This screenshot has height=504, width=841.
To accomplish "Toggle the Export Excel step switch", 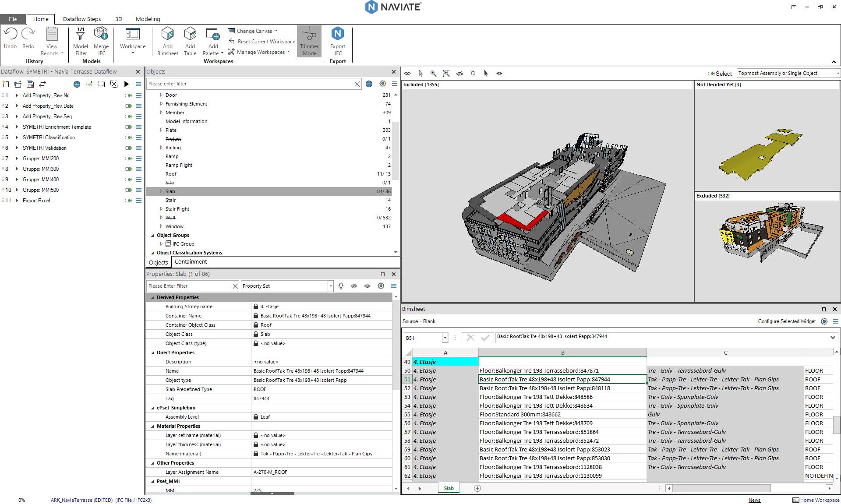I will [x=128, y=201].
